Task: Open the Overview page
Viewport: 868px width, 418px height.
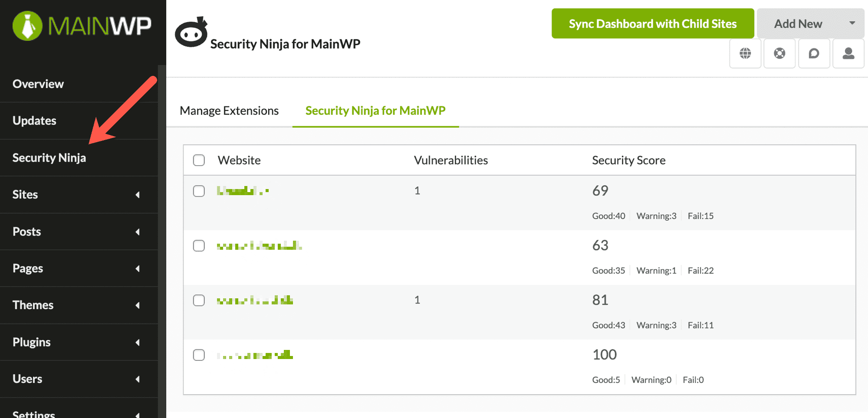Action: tap(38, 84)
